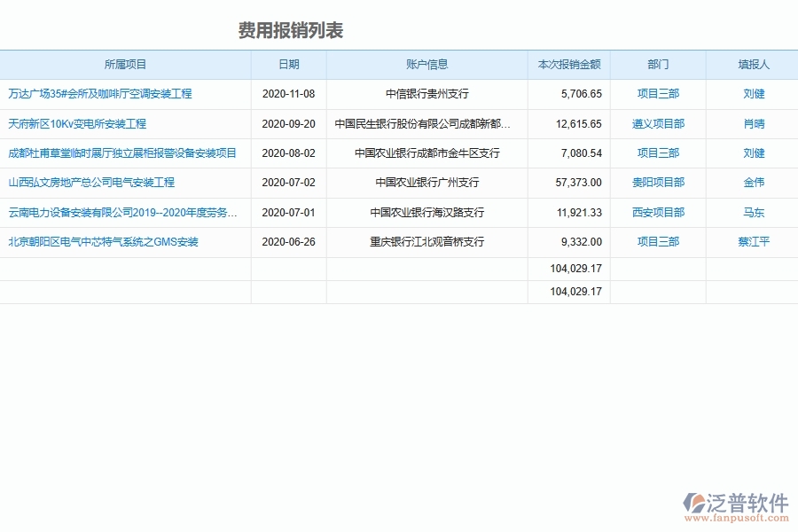
Task: Sort by 本次报销金额 column header
Action: point(570,64)
